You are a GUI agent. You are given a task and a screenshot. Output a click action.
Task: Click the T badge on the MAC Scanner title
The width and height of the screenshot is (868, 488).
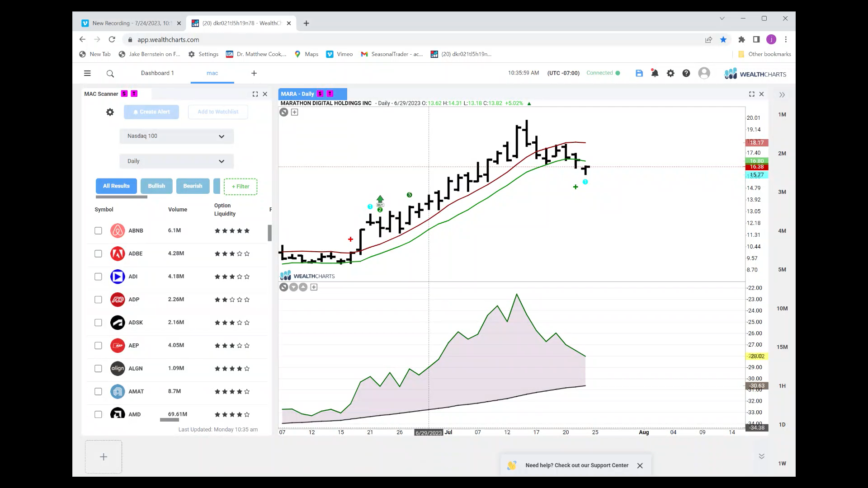pos(134,94)
